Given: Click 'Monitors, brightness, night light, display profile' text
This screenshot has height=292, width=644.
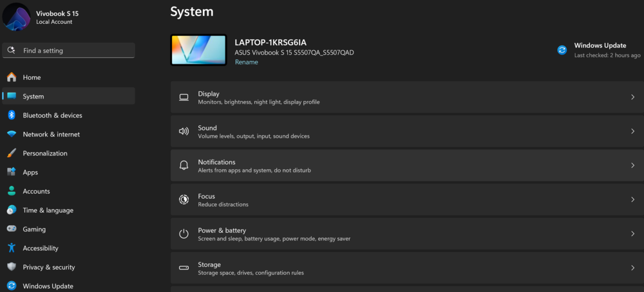Looking at the screenshot, I should 259,102.
